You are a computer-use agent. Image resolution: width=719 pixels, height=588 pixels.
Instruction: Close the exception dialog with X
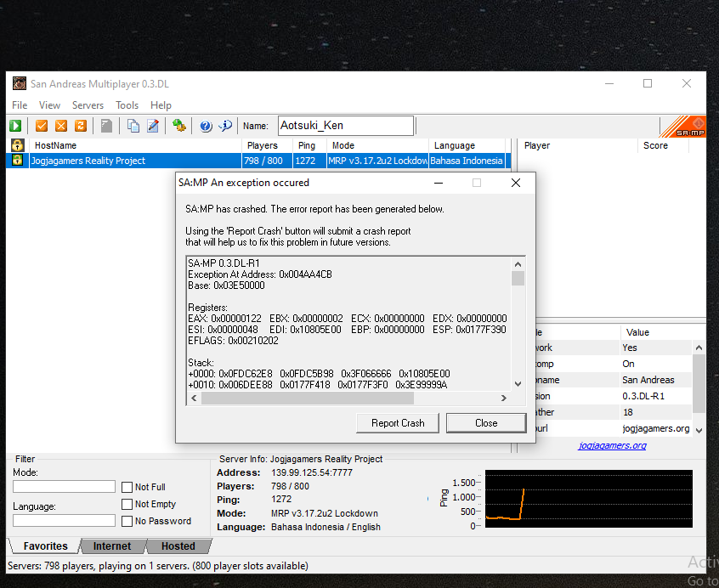coord(515,183)
